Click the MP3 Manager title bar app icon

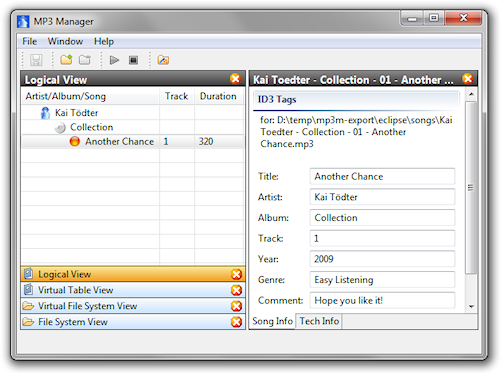[23, 21]
